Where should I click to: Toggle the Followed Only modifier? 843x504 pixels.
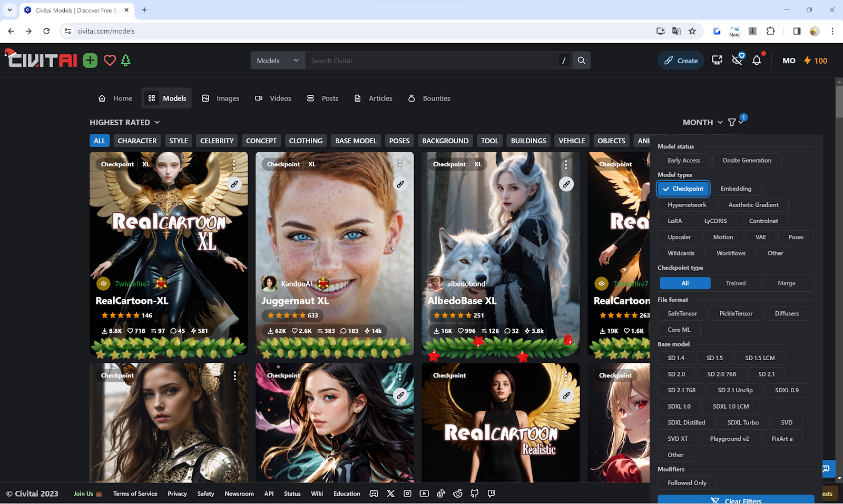click(x=687, y=483)
